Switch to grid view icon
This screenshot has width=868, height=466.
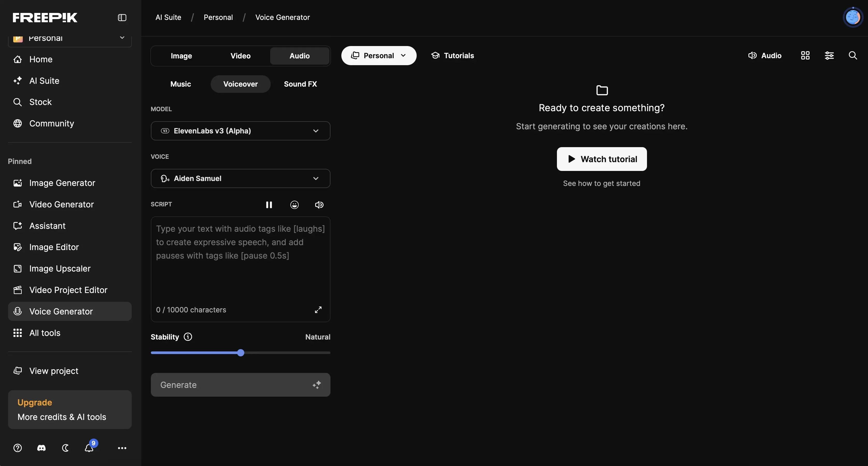click(805, 56)
